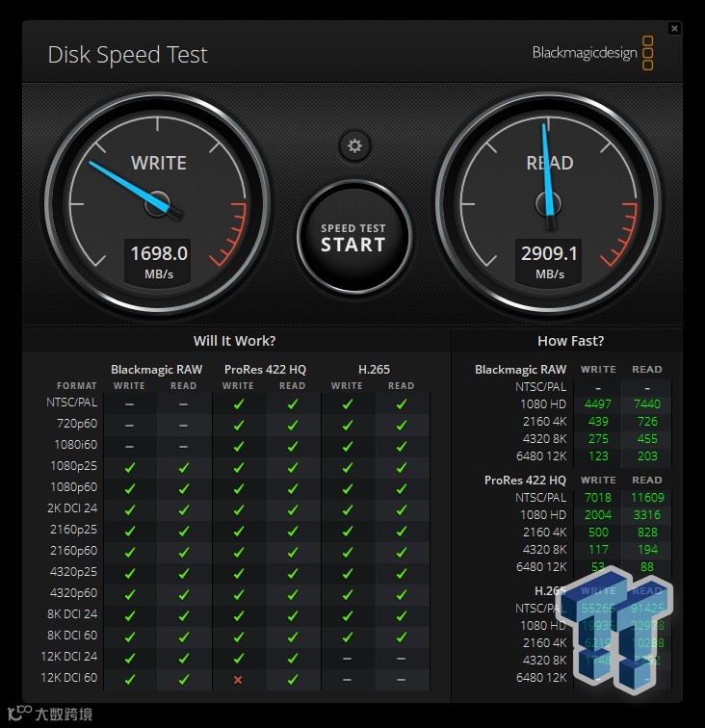Click ProRes NTSC/PAL write value 7018
The width and height of the screenshot is (705, 728).
598,498
